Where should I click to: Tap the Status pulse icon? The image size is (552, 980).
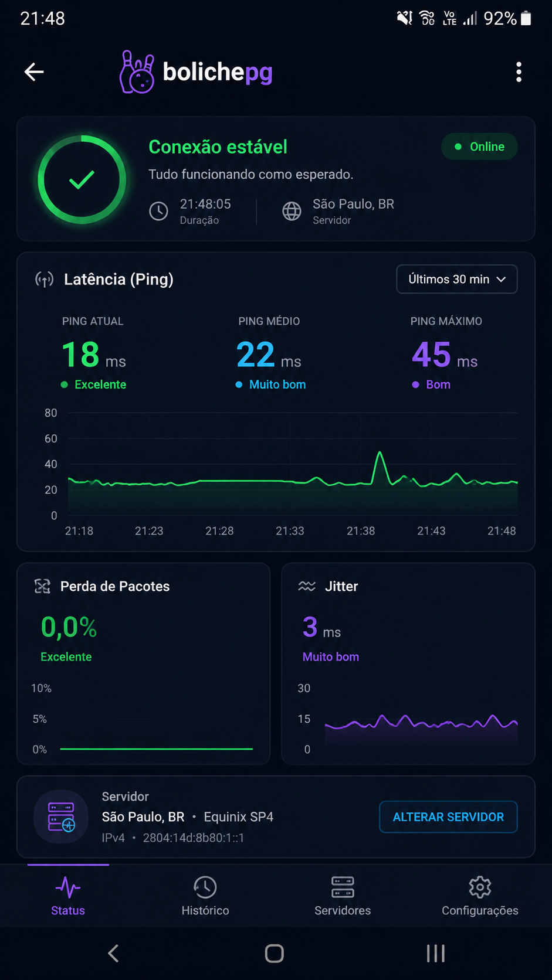68,888
